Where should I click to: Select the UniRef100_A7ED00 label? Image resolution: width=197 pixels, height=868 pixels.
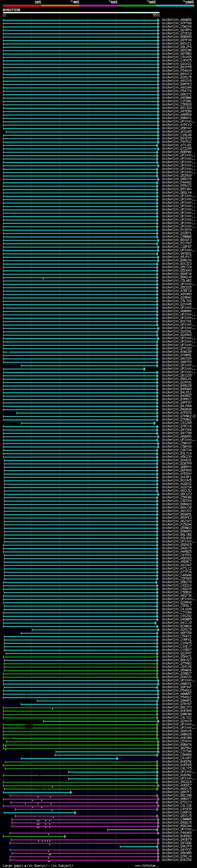pos(177,474)
